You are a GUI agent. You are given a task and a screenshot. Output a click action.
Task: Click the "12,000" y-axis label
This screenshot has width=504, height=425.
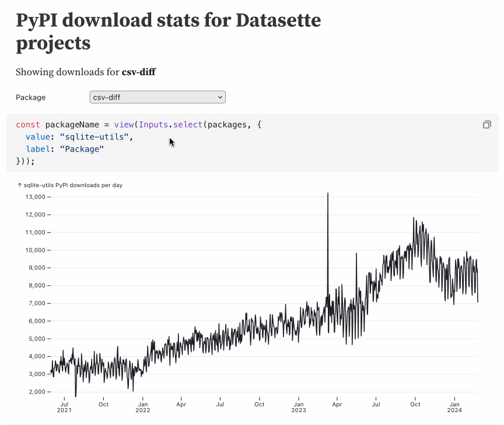coord(36,215)
